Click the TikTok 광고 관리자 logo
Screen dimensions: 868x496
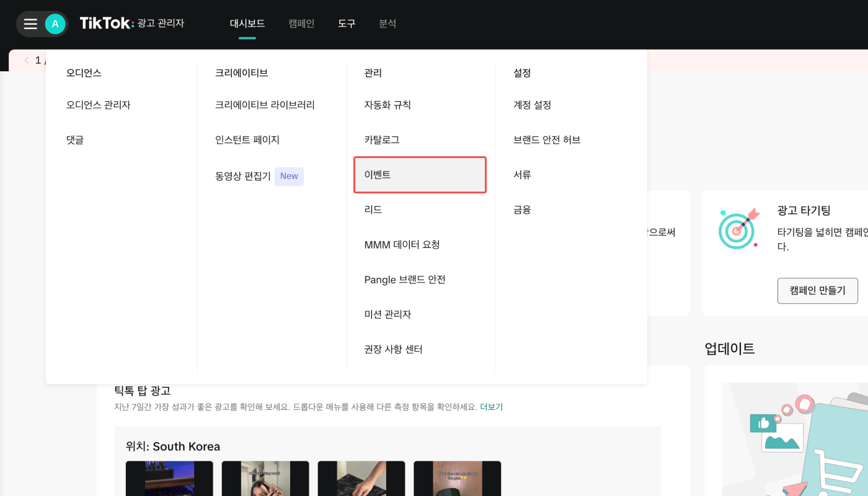click(132, 24)
